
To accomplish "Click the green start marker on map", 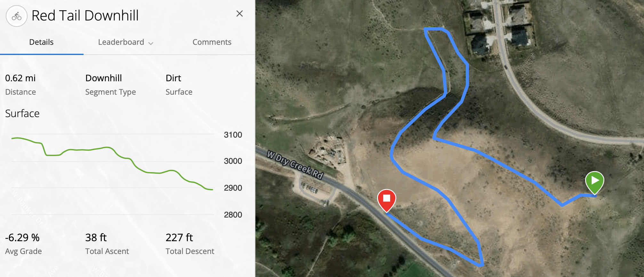I will [x=594, y=182].
